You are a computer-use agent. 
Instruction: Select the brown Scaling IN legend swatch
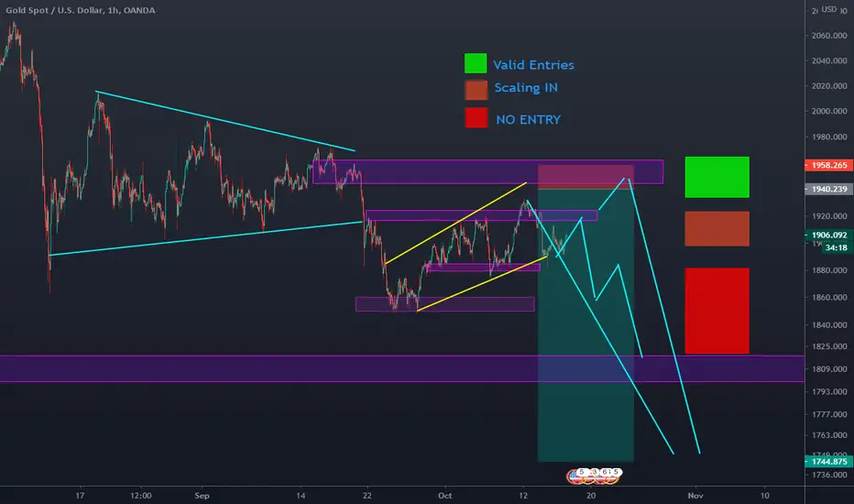click(x=476, y=90)
